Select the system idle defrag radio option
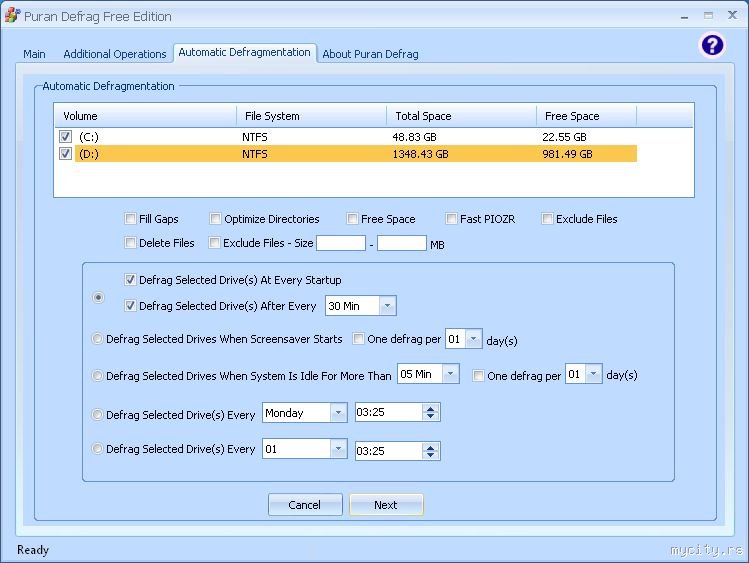The height and width of the screenshot is (563, 749). (98, 375)
